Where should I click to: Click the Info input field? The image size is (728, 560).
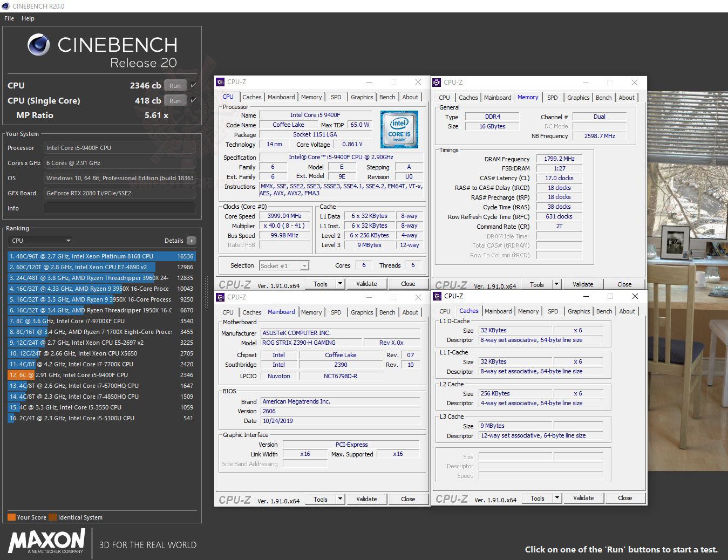120,208
